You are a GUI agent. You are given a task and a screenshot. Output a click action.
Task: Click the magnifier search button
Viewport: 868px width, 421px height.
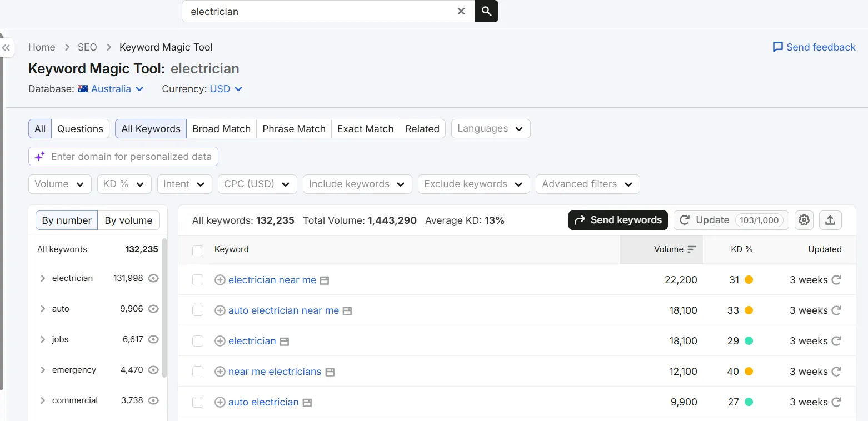coord(487,11)
